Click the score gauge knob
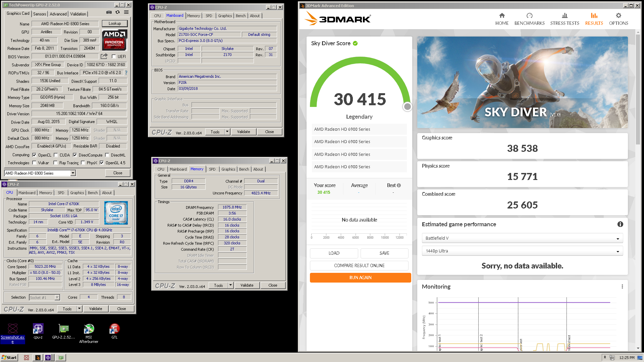Screen dimensions: 644x362 point(407,107)
